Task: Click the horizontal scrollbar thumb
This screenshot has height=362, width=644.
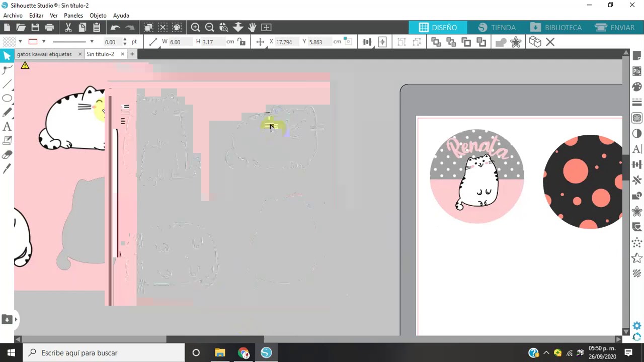Action: coord(215,339)
